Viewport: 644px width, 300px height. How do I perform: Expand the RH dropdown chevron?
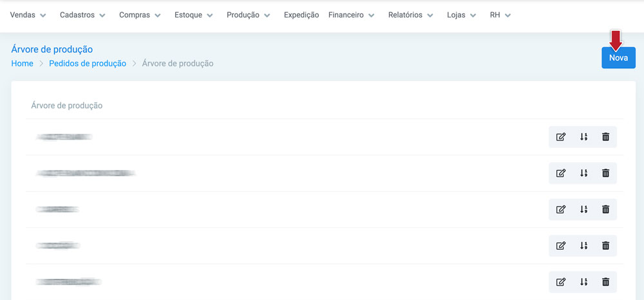point(507,15)
